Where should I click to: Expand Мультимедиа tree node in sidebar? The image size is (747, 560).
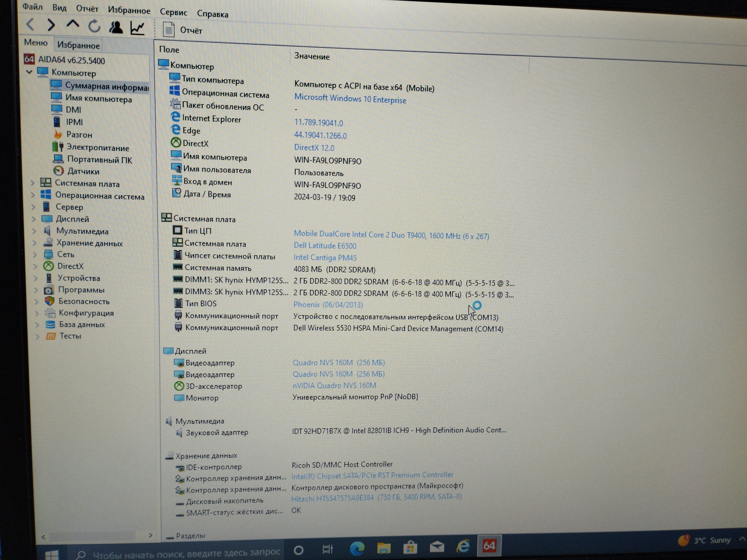click(x=34, y=231)
